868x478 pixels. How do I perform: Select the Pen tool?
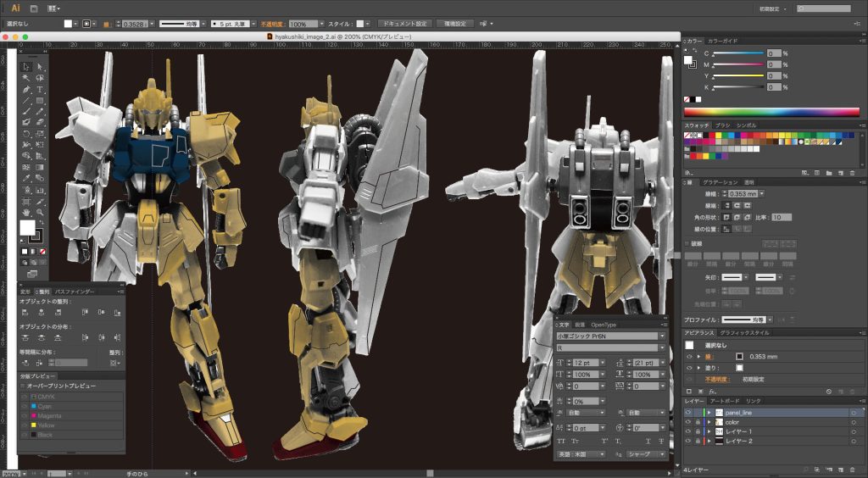click(x=26, y=89)
